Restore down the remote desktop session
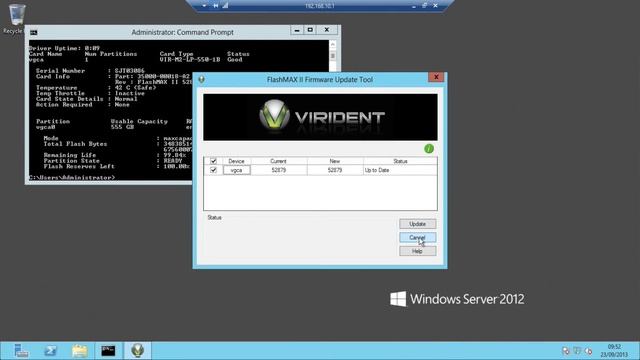Image resolution: width=640 pixels, height=360 pixels. [x=424, y=6]
